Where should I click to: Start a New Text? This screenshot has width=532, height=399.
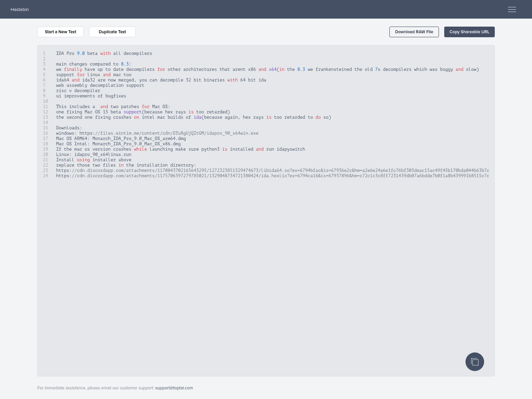point(61,32)
